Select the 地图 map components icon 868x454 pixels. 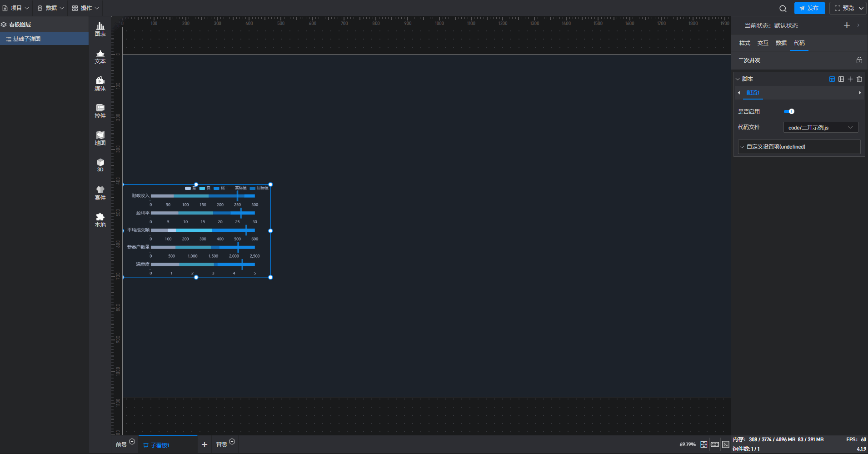click(x=100, y=138)
